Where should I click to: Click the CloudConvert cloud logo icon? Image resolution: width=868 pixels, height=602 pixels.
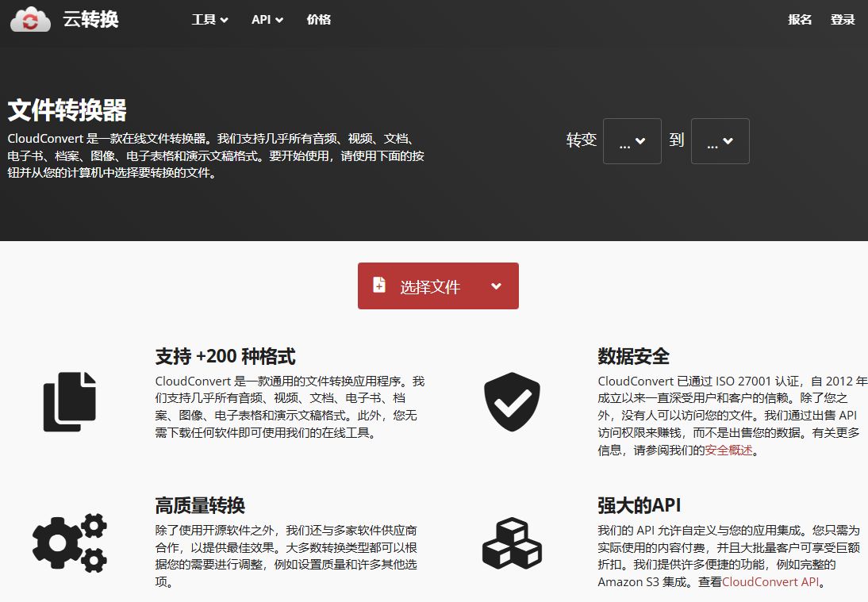point(30,19)
